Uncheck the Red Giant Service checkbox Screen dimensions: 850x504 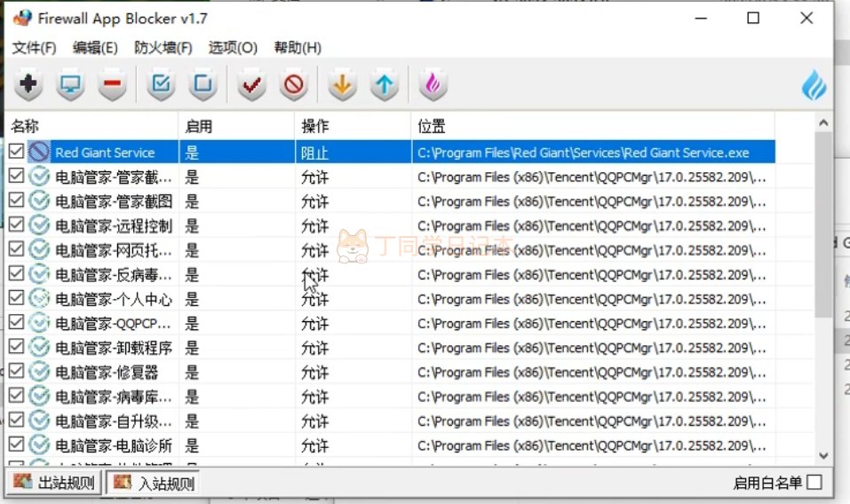16,151
